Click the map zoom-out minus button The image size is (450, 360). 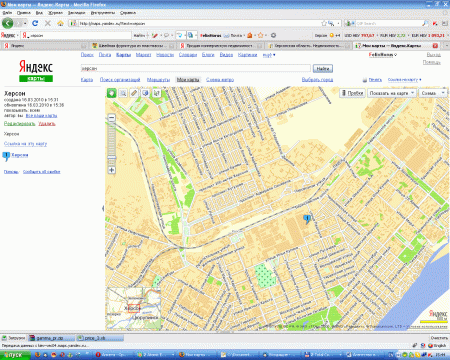click(112, 118)
